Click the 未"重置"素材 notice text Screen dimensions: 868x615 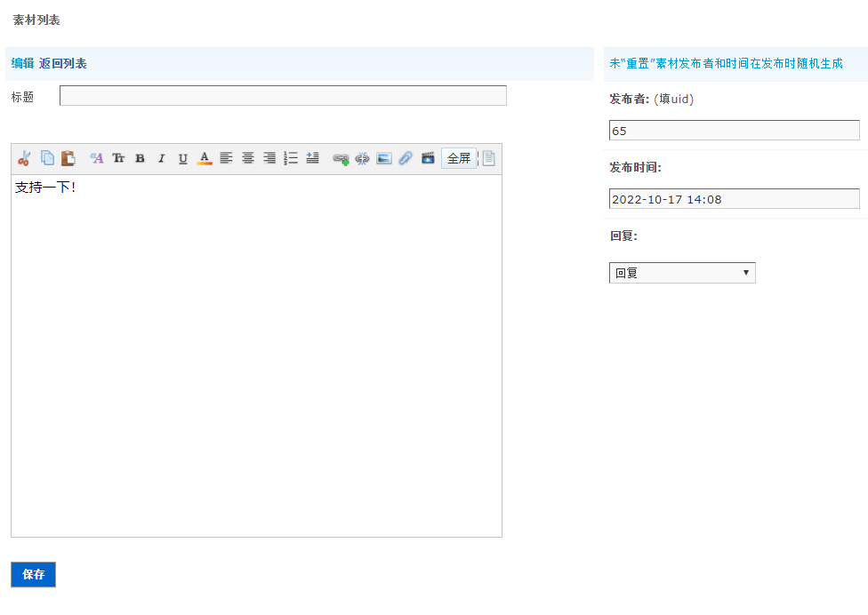coord(727,64)
